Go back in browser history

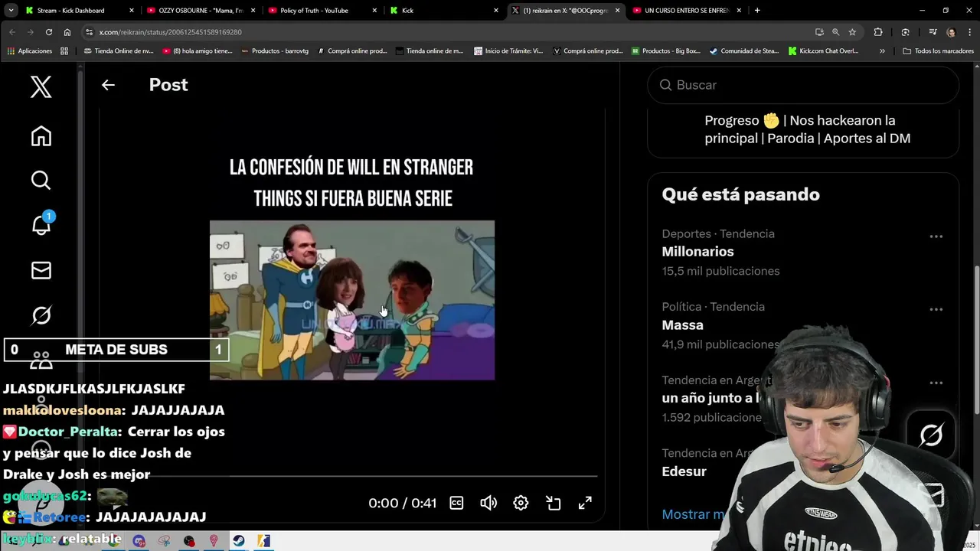(12, 32)
